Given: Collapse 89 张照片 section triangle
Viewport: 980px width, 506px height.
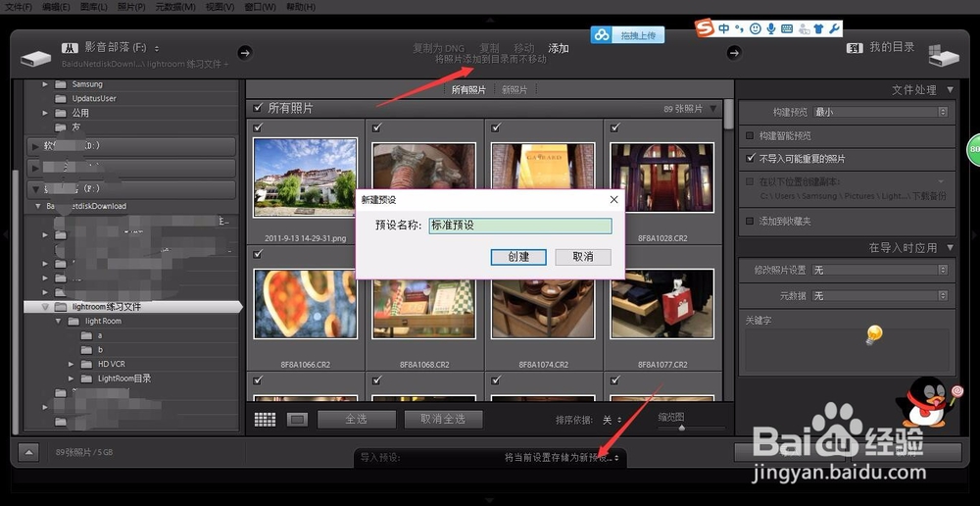Looking at the screenshot, I should coord(713,109).
